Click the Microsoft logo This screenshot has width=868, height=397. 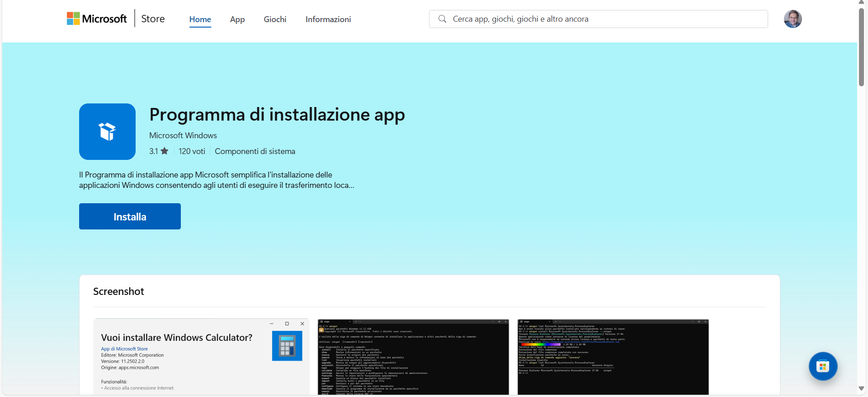97,19
